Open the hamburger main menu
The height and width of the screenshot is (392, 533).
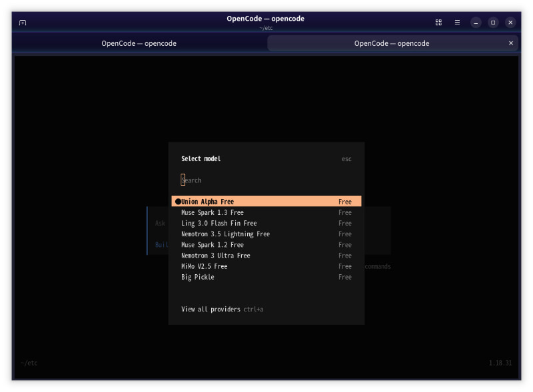click(x=457, y=23)
